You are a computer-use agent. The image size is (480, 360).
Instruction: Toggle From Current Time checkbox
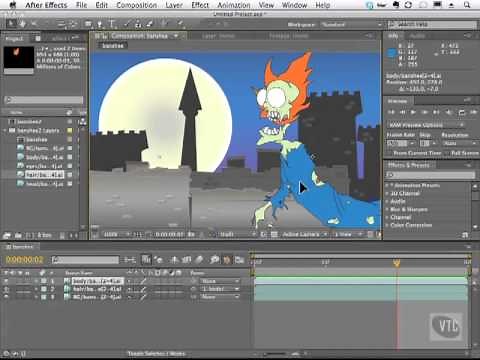[x=389, y=153]
